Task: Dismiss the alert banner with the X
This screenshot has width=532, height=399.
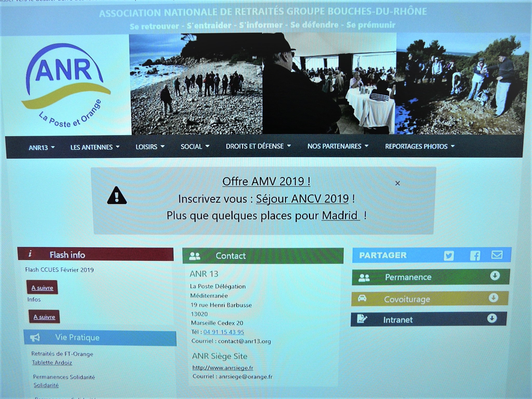Action: coord(397,183)
